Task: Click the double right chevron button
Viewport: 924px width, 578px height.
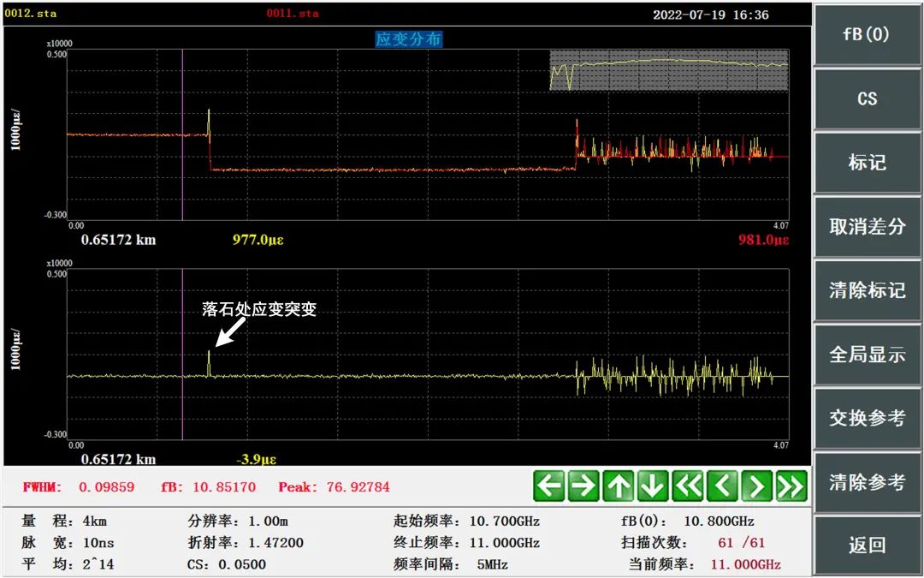Action: click(791, 486)
